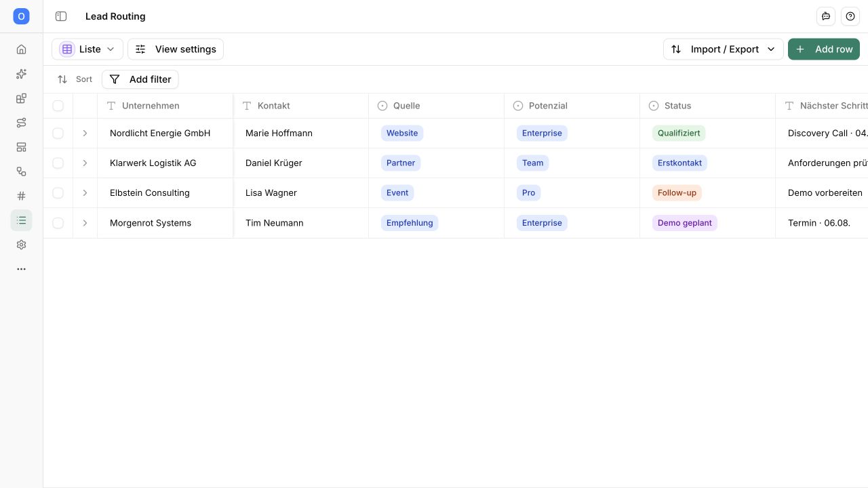Click the Qualifiziert status tag
868x488 pixels.
click(x=679, y=134)
